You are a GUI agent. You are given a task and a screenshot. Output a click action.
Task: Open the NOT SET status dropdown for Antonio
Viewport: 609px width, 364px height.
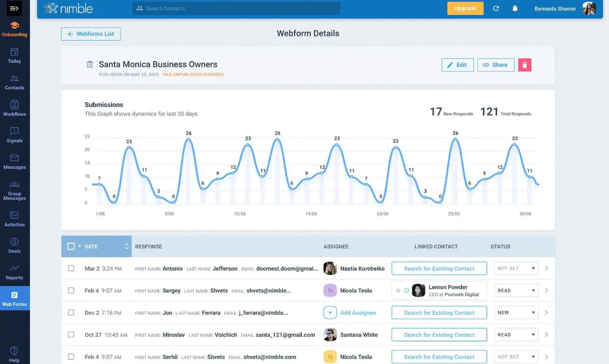[516, 269]
